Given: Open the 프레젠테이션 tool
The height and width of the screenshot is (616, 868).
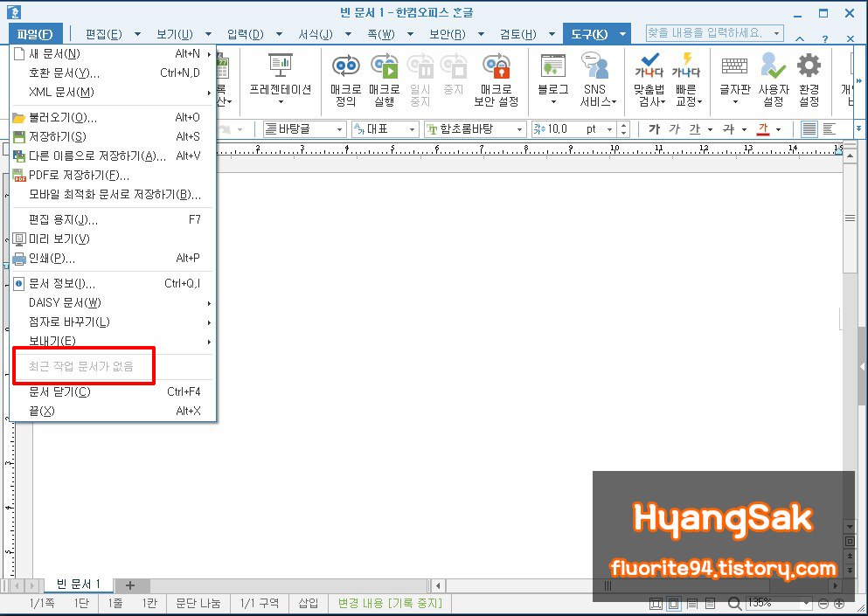Looking at the screenshot, I should 281,79.
